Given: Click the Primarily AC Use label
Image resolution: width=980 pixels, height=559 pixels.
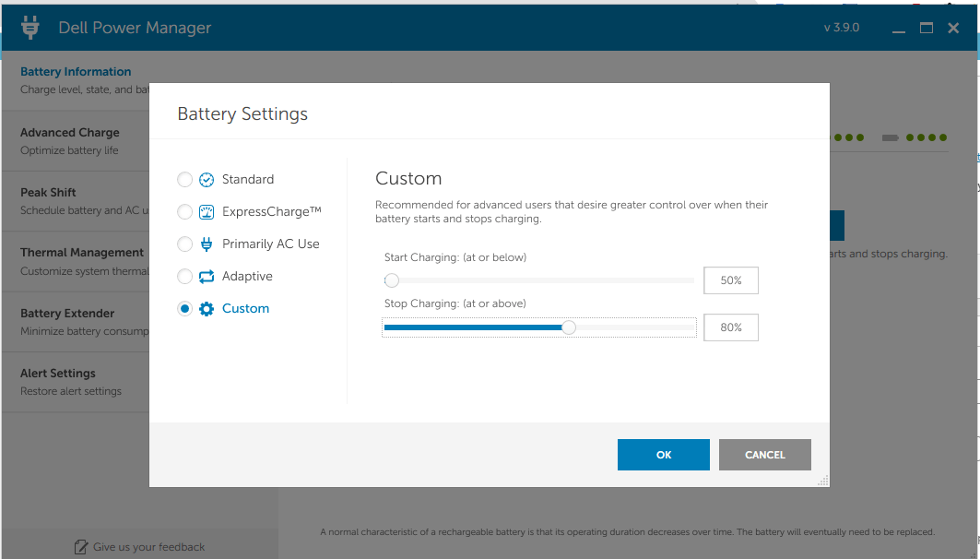Looking at the screenshot, I should coord(271,244).
